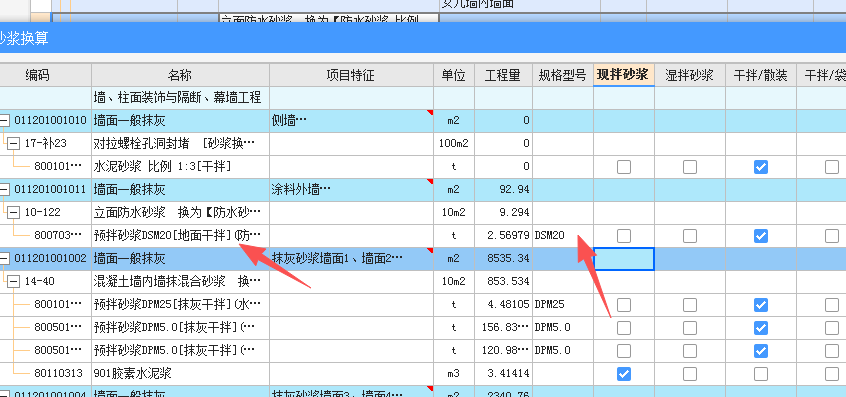Select the 2.56979 quantity cell
Viewport: 846px width, 397px height.
pos(503,236)
